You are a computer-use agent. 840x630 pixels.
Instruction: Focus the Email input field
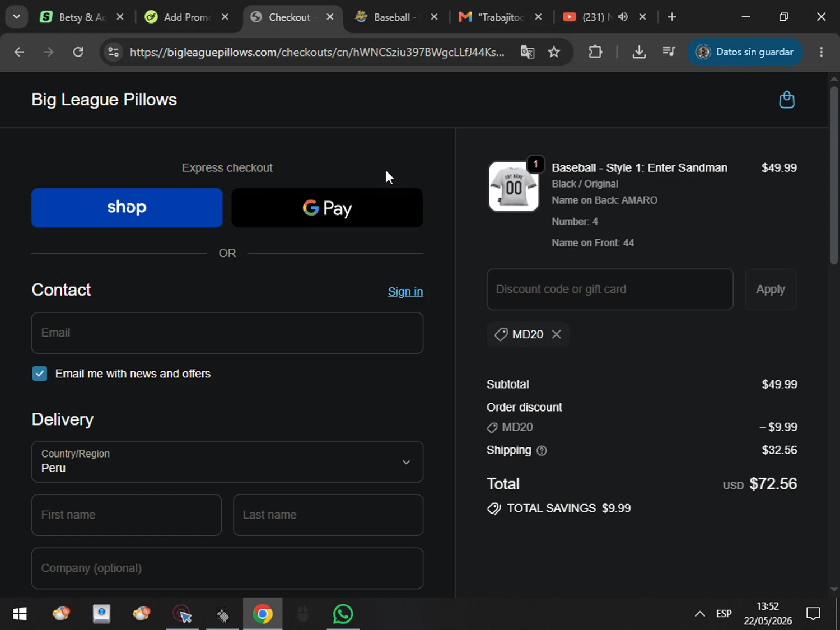click(x=227, y=333)
